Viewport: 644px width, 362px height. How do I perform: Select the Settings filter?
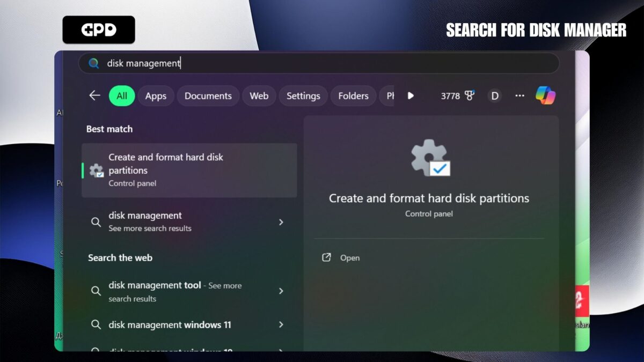303,95
